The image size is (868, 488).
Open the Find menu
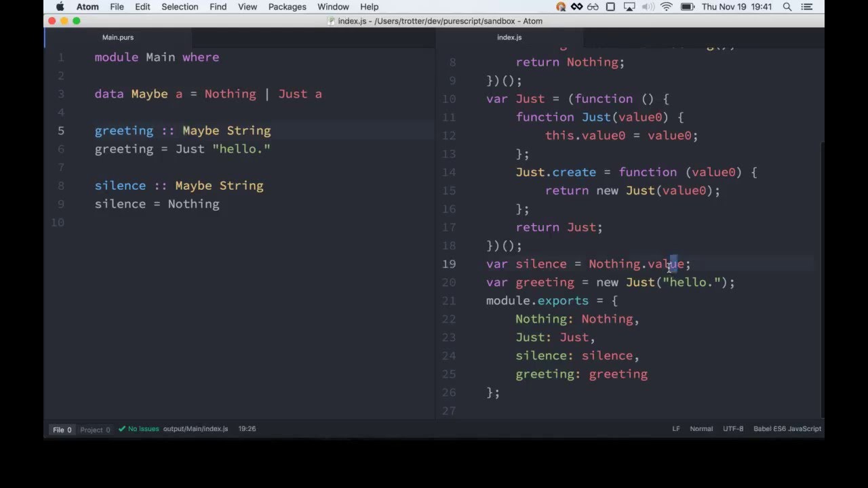coord(218,7)
